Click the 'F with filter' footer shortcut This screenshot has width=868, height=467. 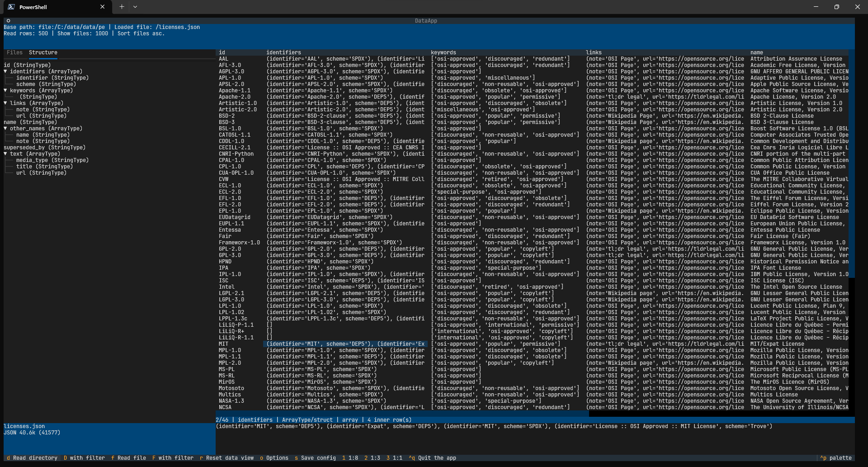pos(173,458)
